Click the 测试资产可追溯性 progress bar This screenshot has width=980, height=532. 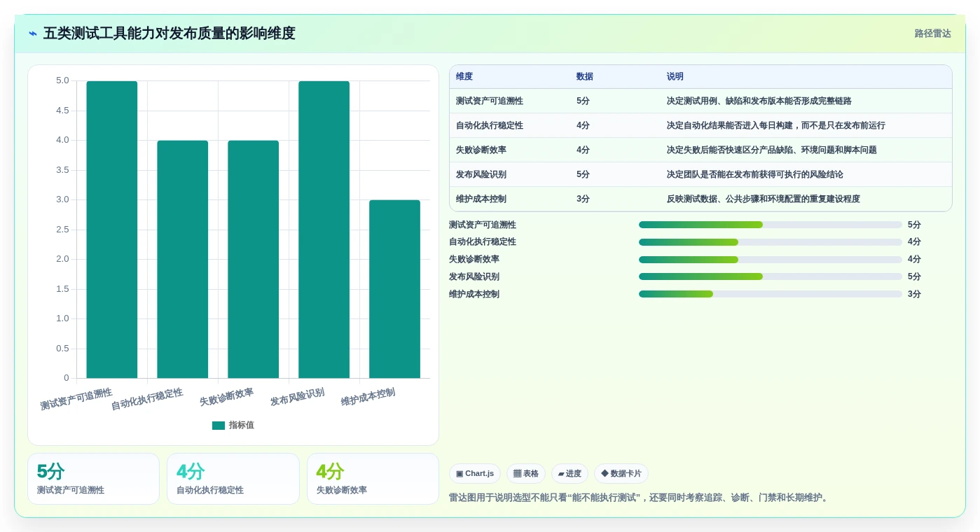pos(771,225)
